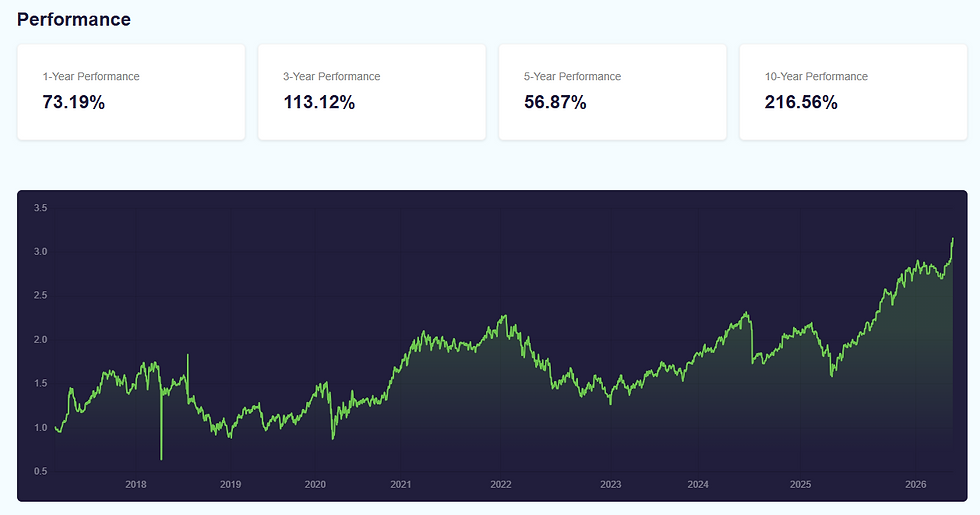Click the chart's peak at far right

point(952,239)
